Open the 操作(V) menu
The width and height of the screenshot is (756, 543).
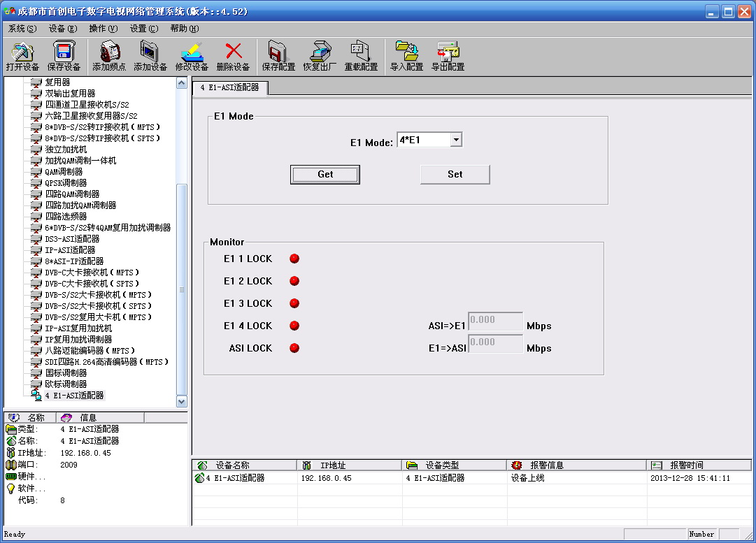pyautogui.click(x=104, y=29)
